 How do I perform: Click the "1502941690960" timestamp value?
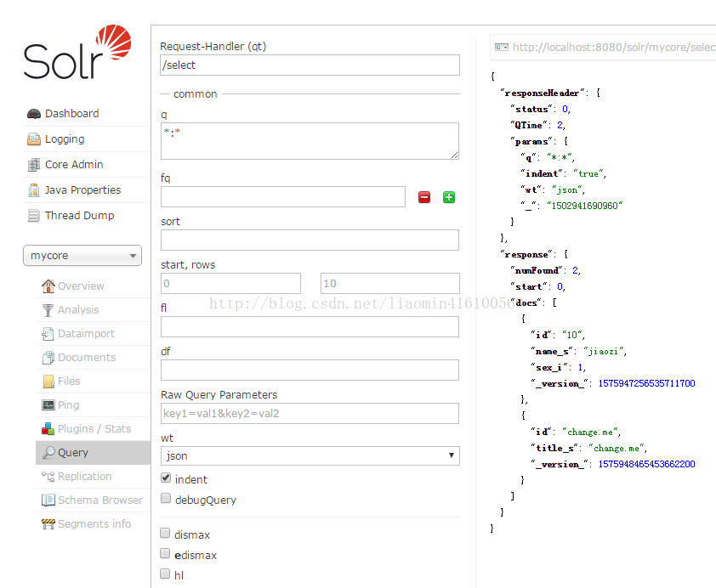[584, 206]
